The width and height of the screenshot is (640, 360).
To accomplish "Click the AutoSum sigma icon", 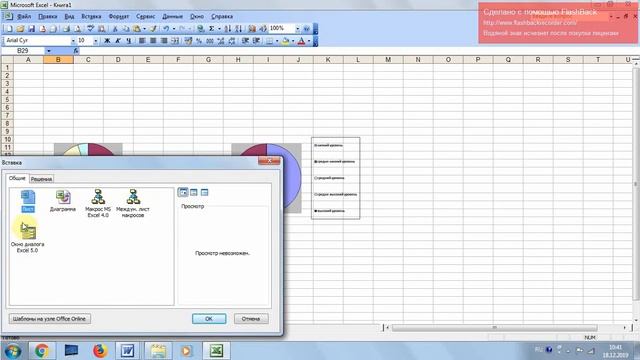I will 212,29.
